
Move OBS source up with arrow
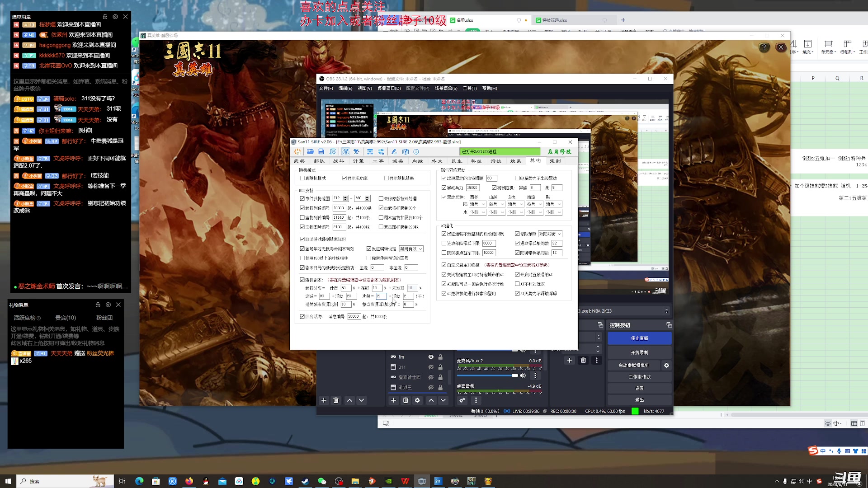pyautogui.click(x=431, y=400)
